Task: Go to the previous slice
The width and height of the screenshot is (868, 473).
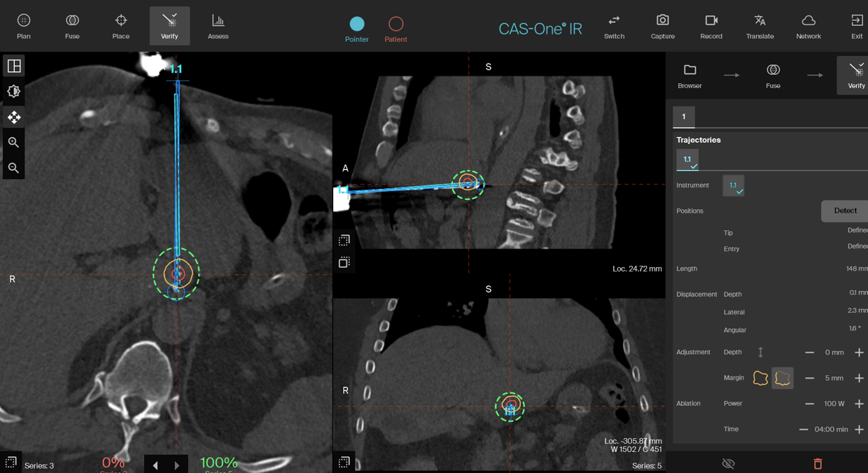Action: tap(155, 465)
